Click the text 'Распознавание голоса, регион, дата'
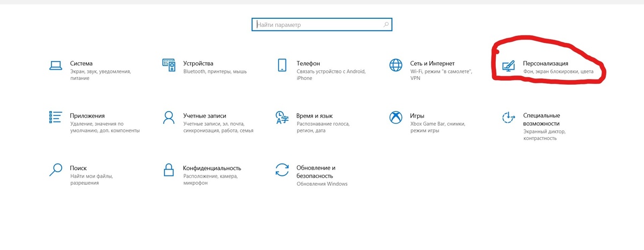 click(x=323, y=127)
